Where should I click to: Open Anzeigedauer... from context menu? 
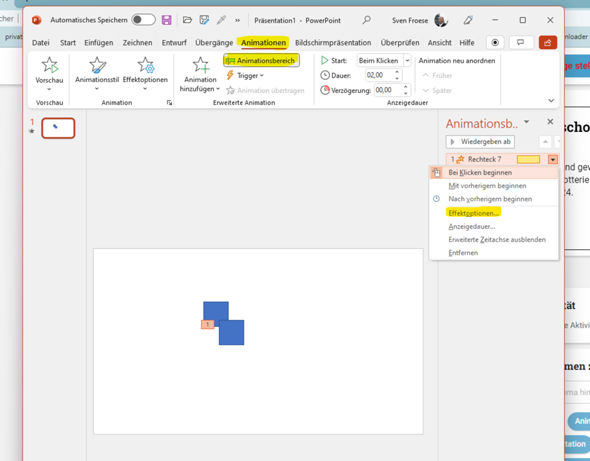(494, 227)
